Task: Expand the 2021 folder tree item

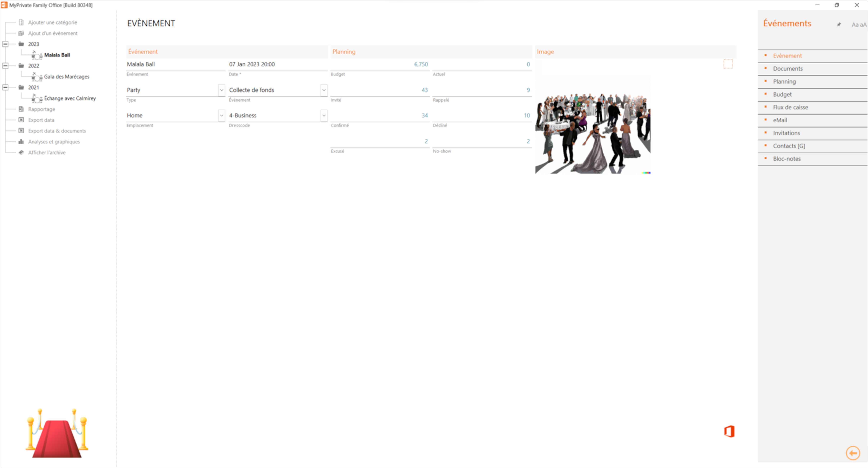Action: coord(5,87)
